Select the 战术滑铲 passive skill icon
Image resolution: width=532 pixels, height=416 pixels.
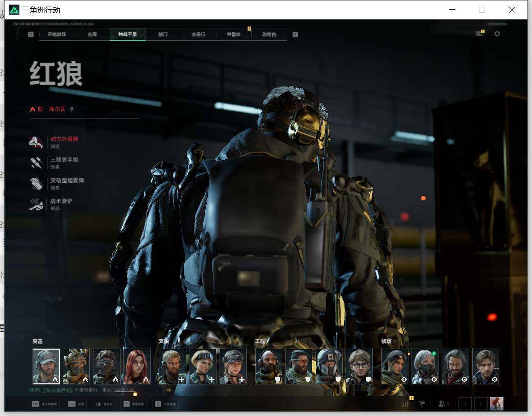[36, 204]
